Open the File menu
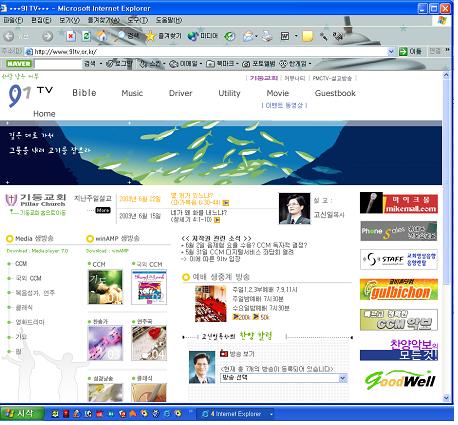 pos(13,20)
